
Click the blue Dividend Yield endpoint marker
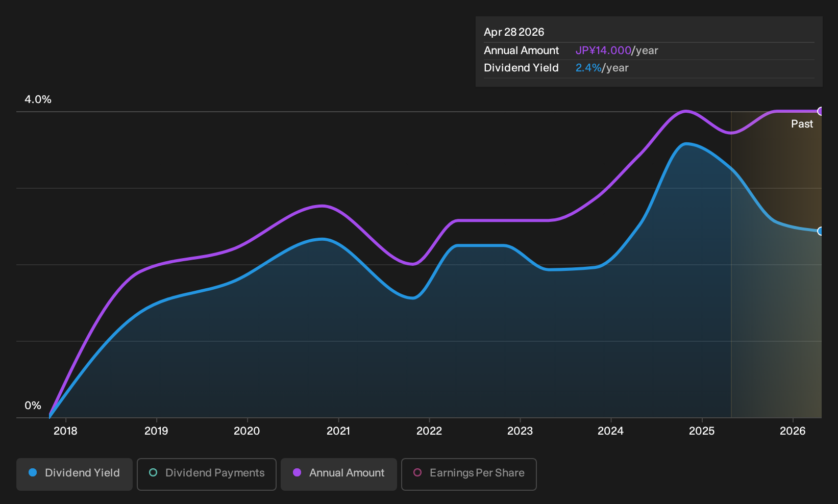click(x=821, y=231)
